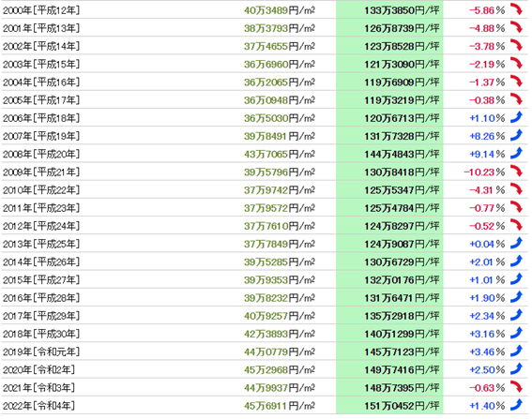Click the 144万4843円/坪 green cell
Image resolution: width=532 pixels, height=419 pixels.
pyautogui.click(x=389, y=154)
